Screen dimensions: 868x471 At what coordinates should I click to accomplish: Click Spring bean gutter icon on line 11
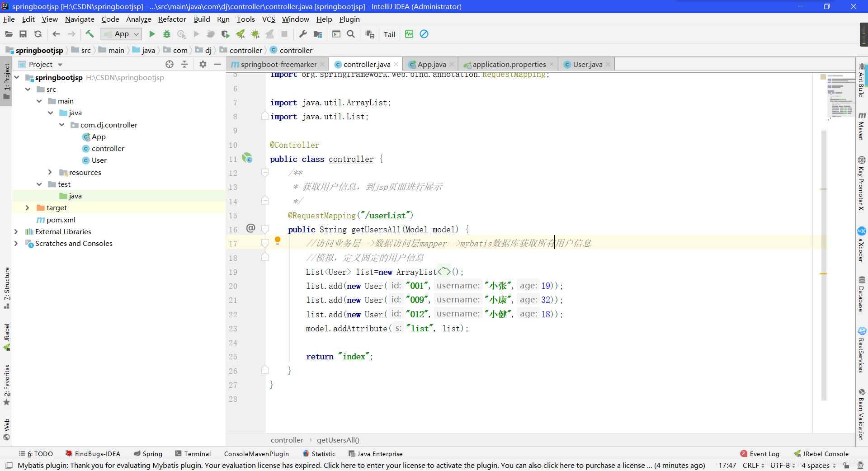[247, 158]
